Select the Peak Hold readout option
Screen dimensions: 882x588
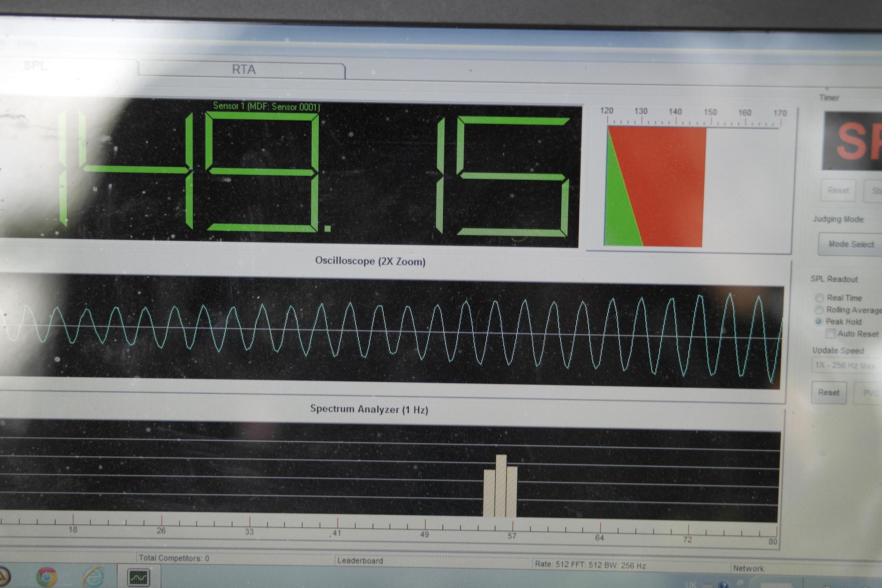click(819, 321)
